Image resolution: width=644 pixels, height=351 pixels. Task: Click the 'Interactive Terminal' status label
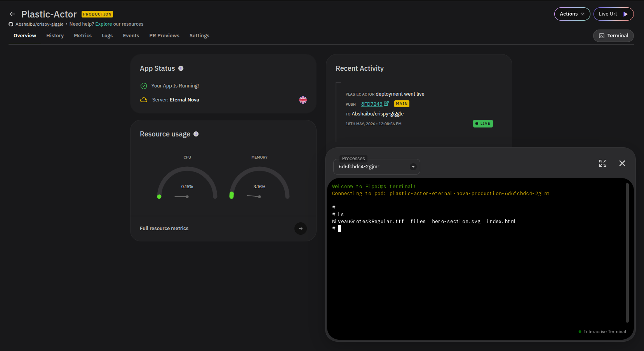pos(605,332)
